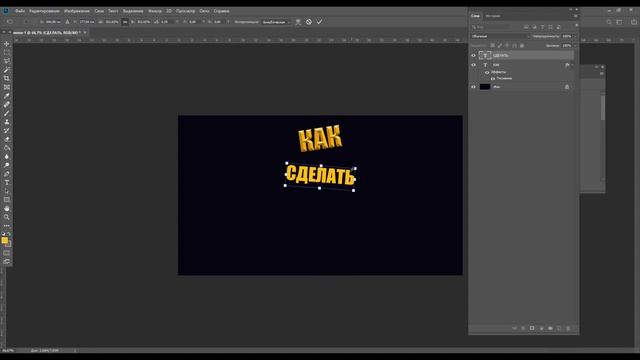Open the Изображение menu

pos(77,11)
